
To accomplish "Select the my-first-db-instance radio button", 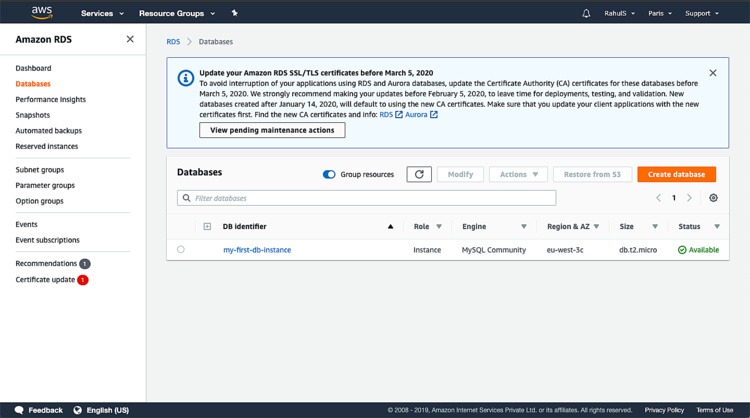I will coord(181,250).
